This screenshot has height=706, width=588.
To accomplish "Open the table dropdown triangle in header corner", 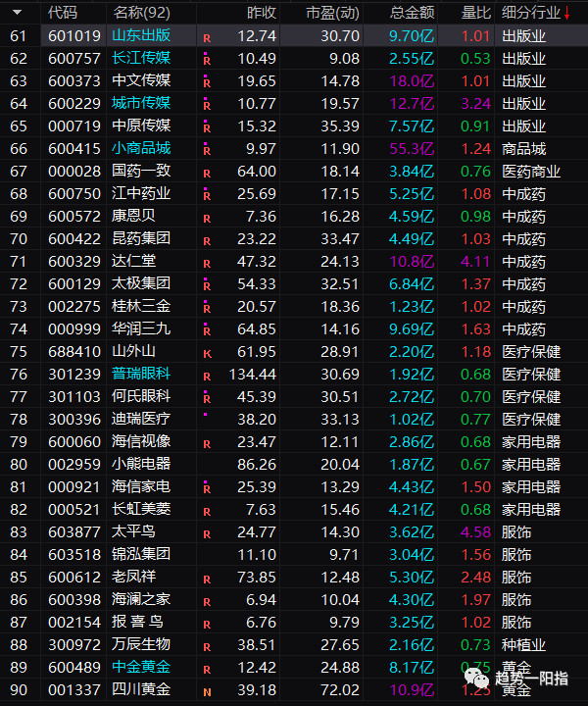I will tap(17, 12).
